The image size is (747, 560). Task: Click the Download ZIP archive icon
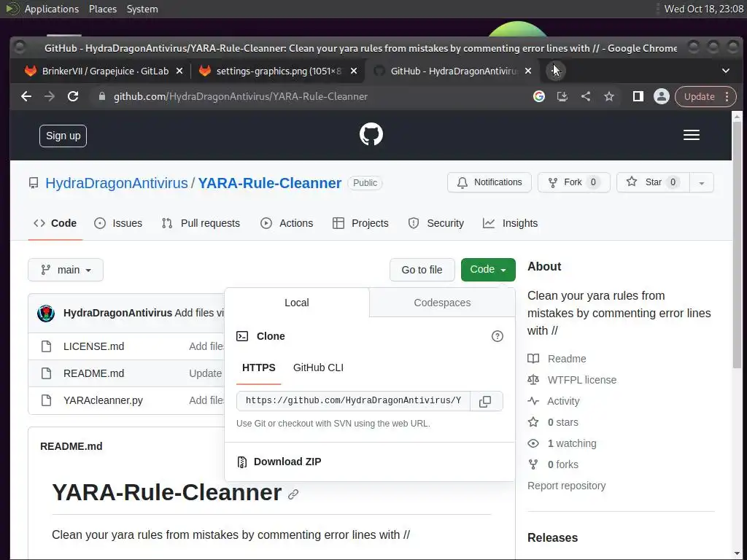point(242,462)
